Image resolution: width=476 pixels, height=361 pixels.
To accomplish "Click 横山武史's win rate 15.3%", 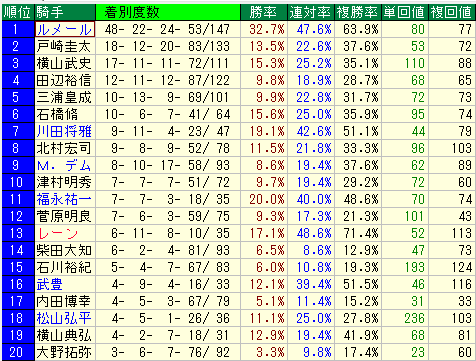I will coord(267,63).
